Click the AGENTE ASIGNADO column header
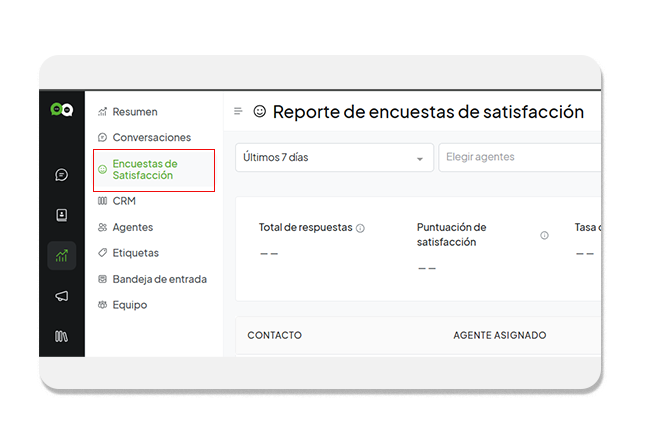The image size is (651, 444). pyautogui.click(x=499, y=335)
